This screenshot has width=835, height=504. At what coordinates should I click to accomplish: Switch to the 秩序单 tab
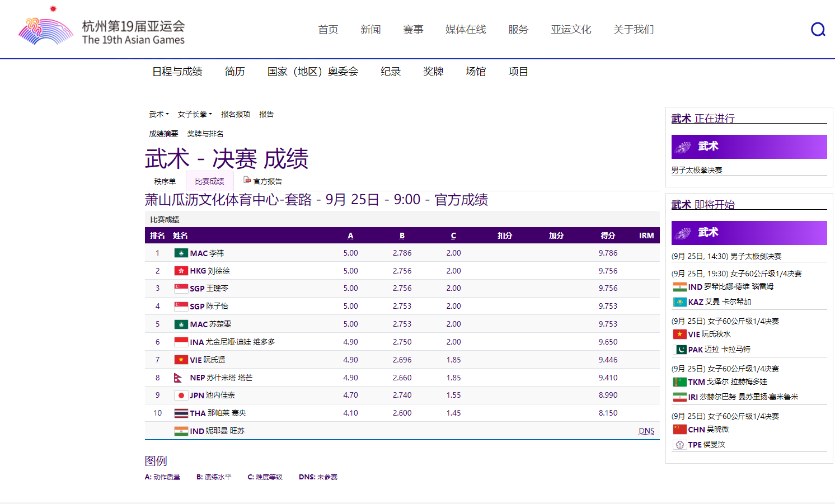165,181
